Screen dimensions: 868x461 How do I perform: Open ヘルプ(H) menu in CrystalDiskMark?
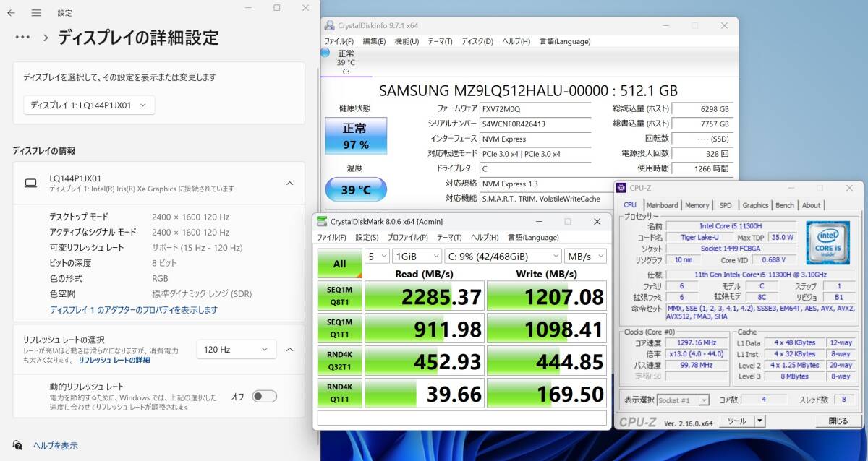485,237
